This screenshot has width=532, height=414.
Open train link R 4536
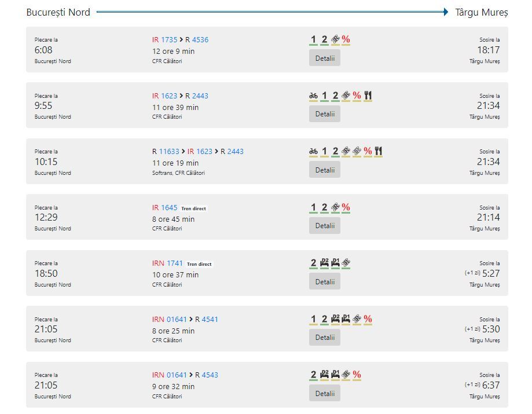[x=197, y=40]
